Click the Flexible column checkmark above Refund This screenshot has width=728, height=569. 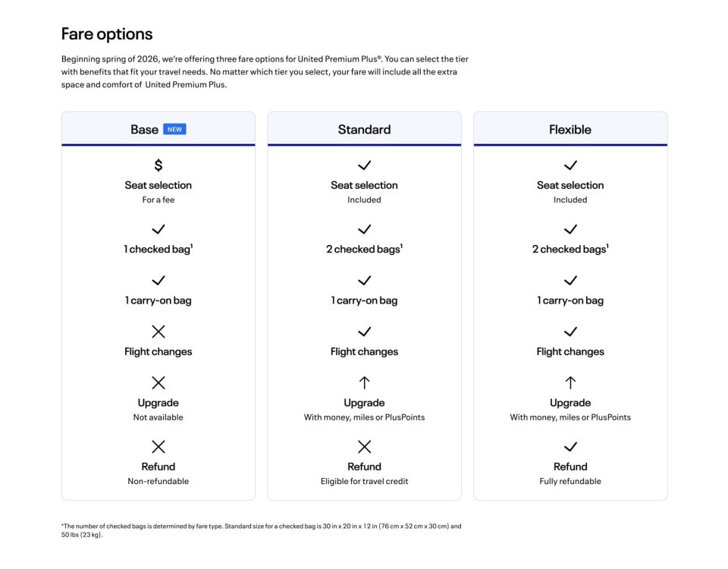tap(570, 447)
